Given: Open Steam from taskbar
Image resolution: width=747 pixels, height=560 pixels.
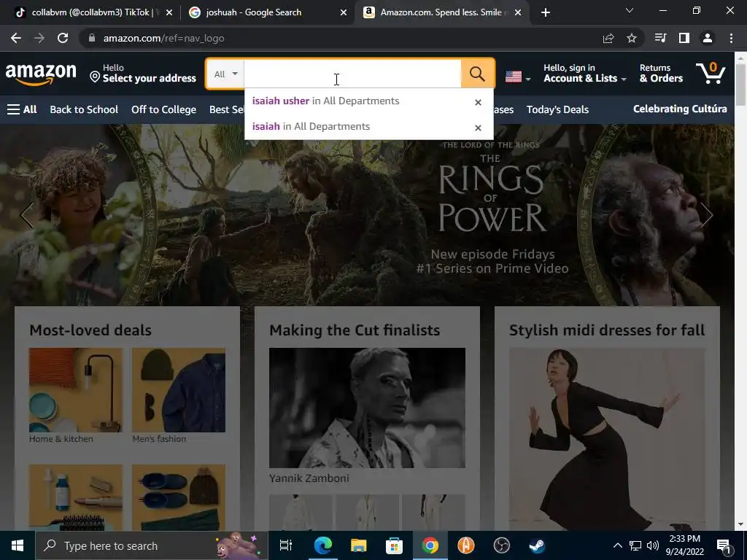Looking at the screenshot, I should point(537,545).
